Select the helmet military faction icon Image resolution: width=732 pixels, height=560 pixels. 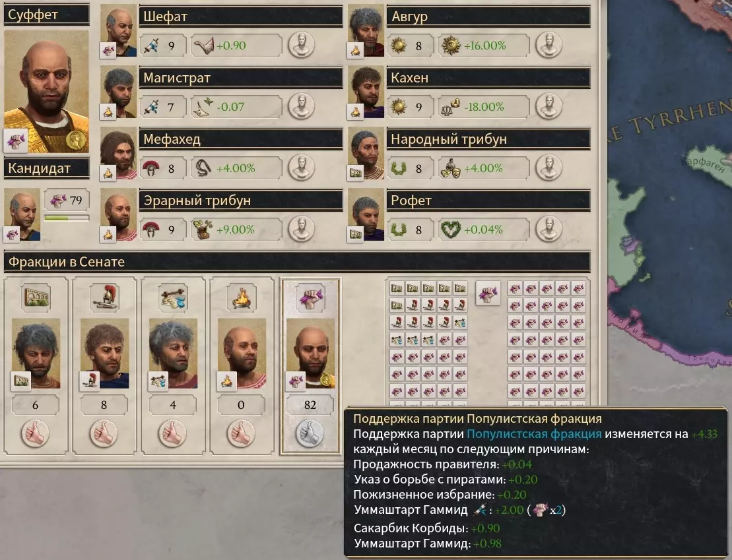[104, 297]
